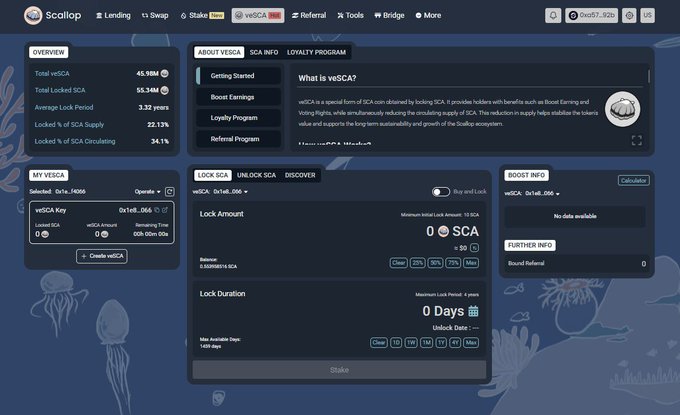Set lock duration to 1W
680x415 pixels.
click(x=411, y=343)
